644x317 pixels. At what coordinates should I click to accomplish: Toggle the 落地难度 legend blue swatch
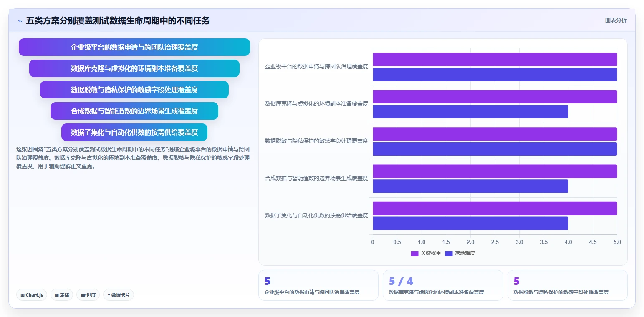[x=449, y=253]
